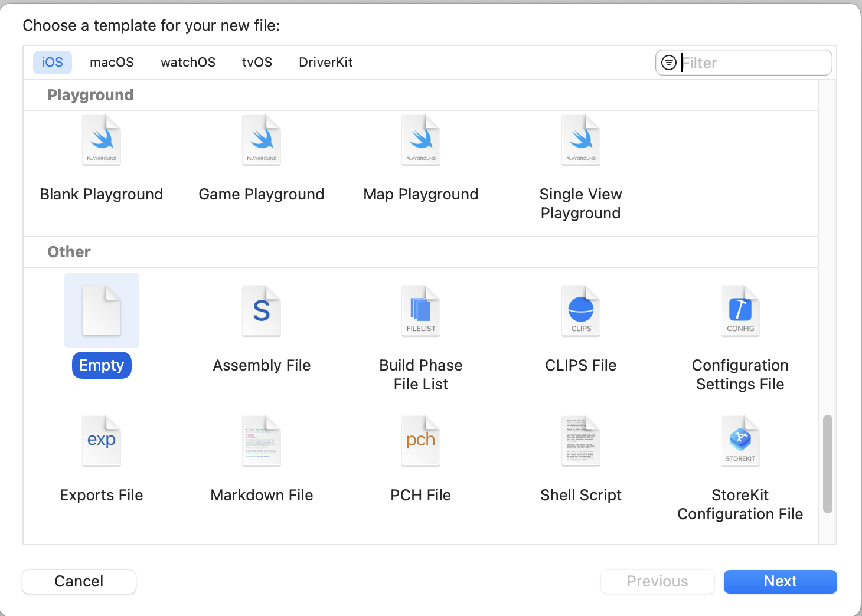Screen dimensions: 862x616
Task: Click the 'PCH File' label
Action: 421,495
